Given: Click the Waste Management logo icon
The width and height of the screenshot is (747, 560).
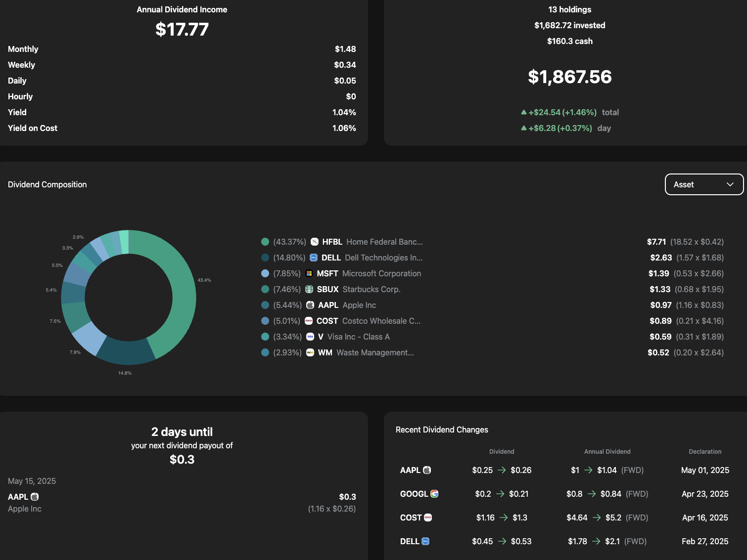Looking at the screenshot, I should (310, 352).
